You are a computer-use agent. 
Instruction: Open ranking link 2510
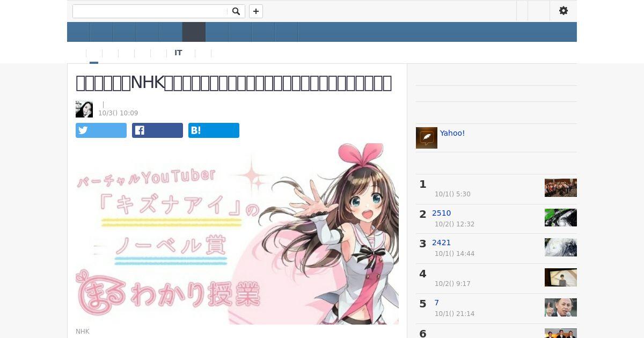point(441,213)
